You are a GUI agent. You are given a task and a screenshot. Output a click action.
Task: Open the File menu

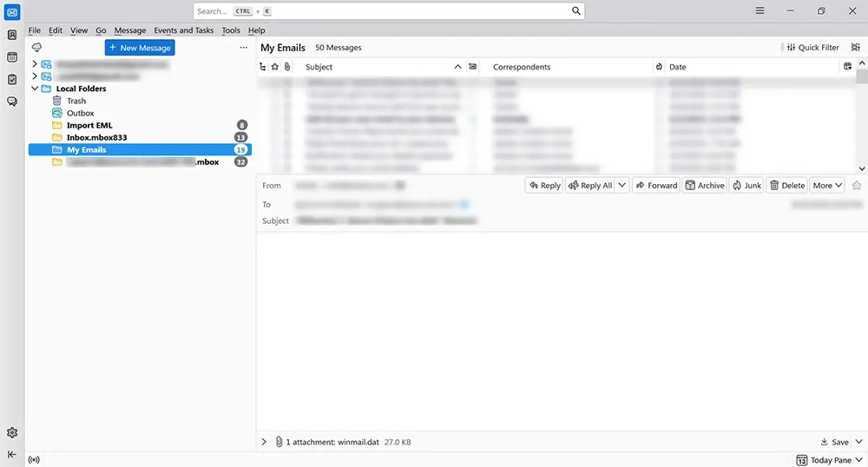pos(35,30)
